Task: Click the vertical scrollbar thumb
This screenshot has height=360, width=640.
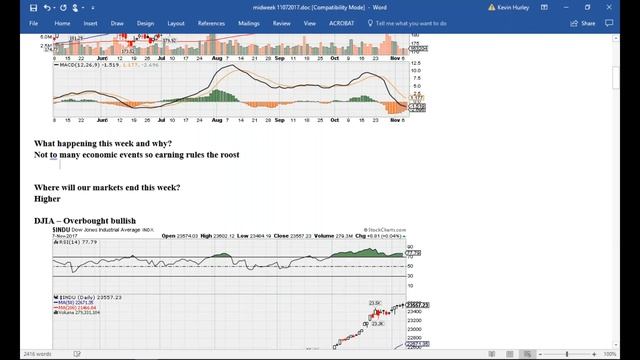Action: 616,78
